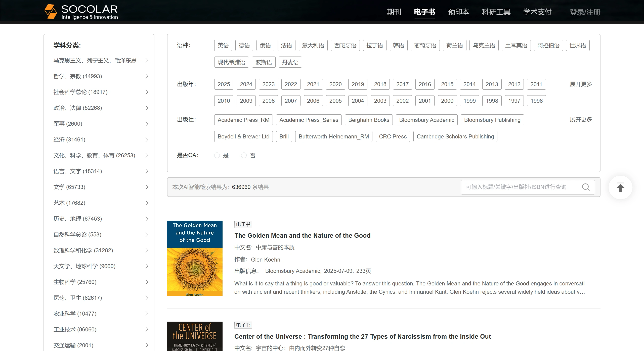This screenshot has height=351, width=644.
Task: Filter by 西班牙语 language
Action: click(x=345, y=45)
